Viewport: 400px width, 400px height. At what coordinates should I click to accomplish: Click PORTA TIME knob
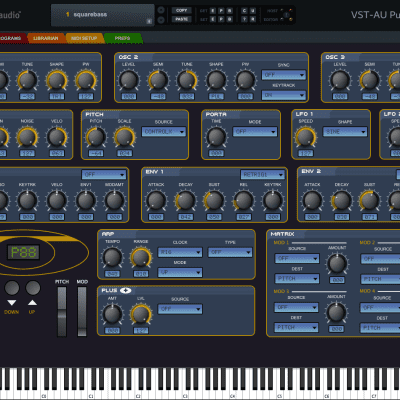pyautogui.click(x=216, y=137)
